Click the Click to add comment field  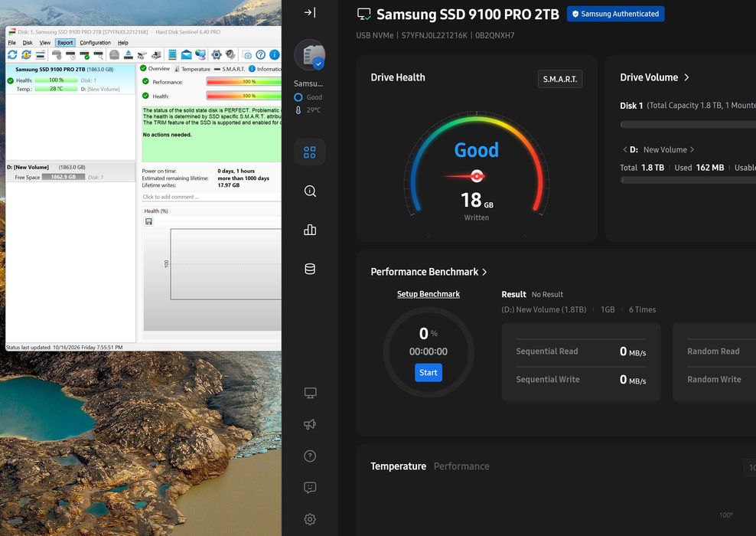[x=211, y=197]
